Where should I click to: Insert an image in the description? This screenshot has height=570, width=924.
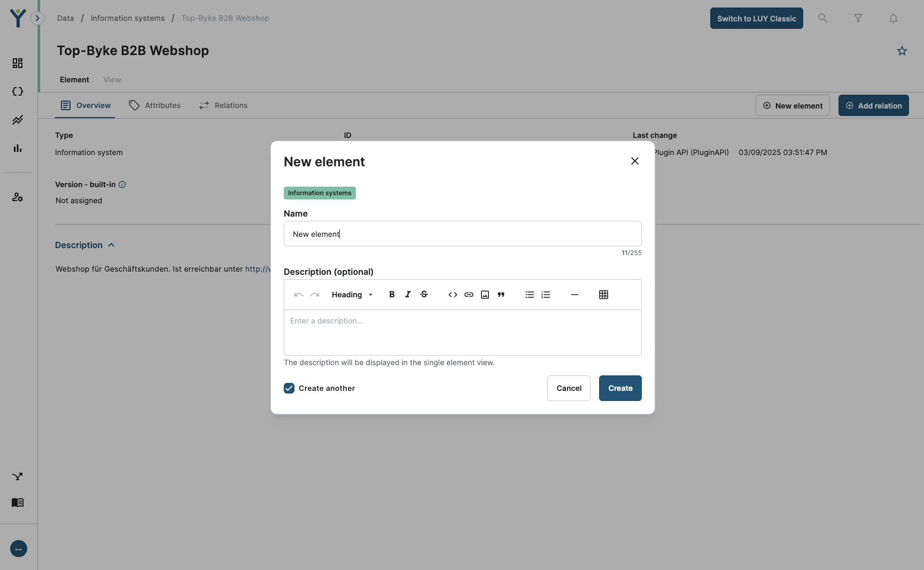click(x=485, y=295)
